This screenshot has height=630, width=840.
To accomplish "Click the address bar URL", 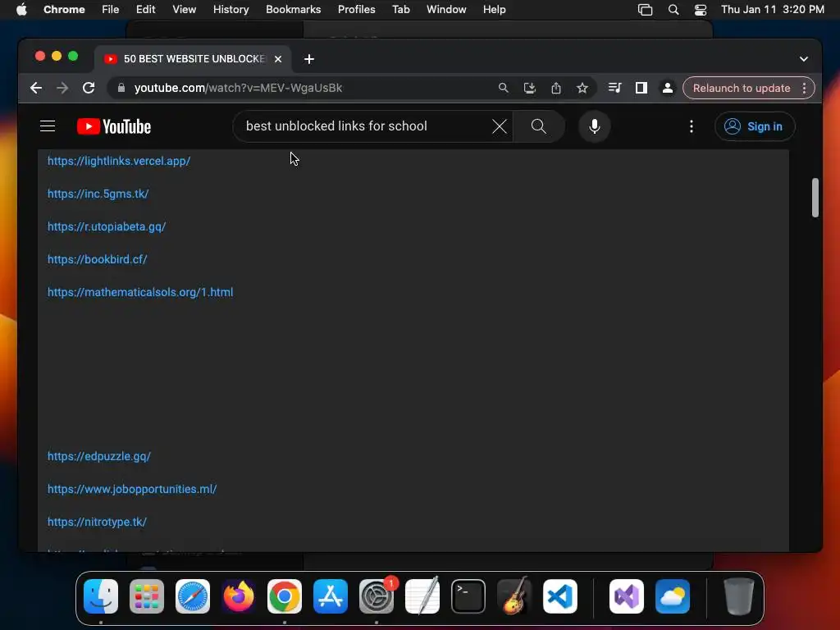I will tap(238, 88).
